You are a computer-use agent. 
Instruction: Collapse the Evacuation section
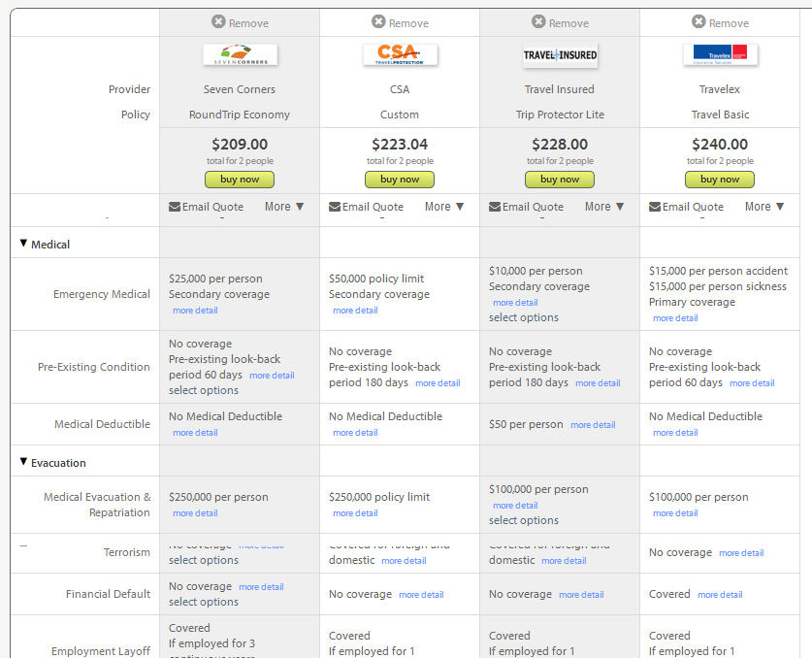point(23,462)
